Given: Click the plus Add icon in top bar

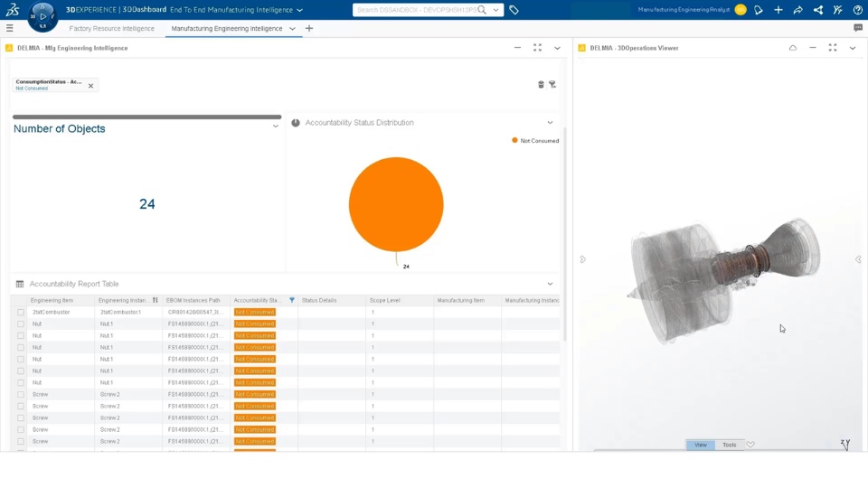Looking at the screenshot, I should tap(778, 10).
